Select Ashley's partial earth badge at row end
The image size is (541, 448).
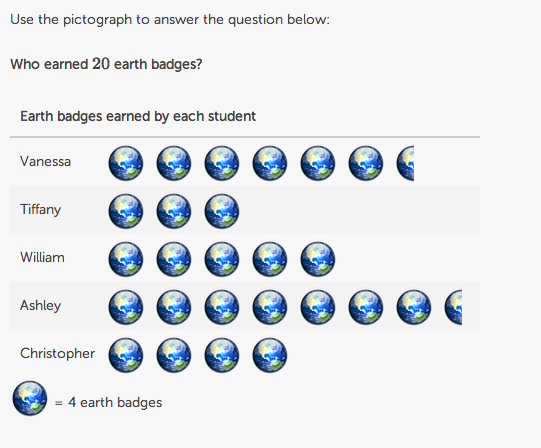pos(453,307)
